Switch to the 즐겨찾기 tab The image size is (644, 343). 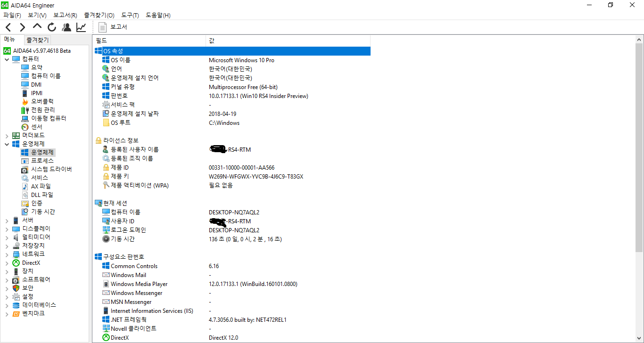tap(37, 41)
